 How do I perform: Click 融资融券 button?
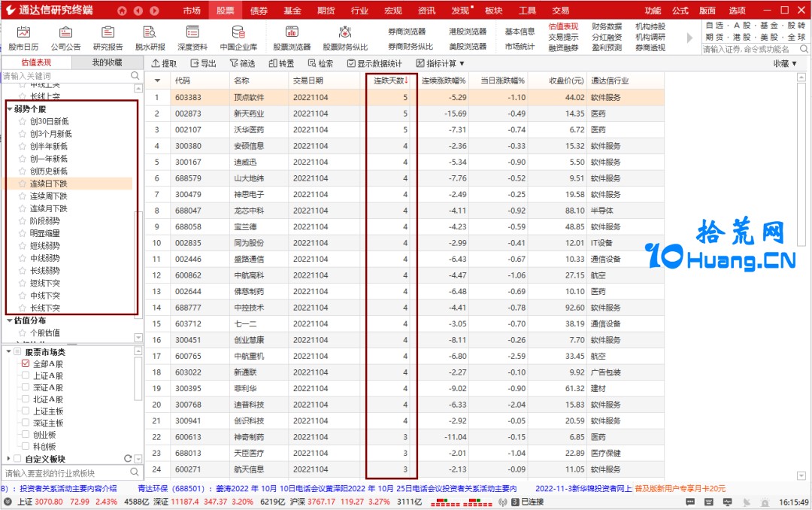click(563, 47)
